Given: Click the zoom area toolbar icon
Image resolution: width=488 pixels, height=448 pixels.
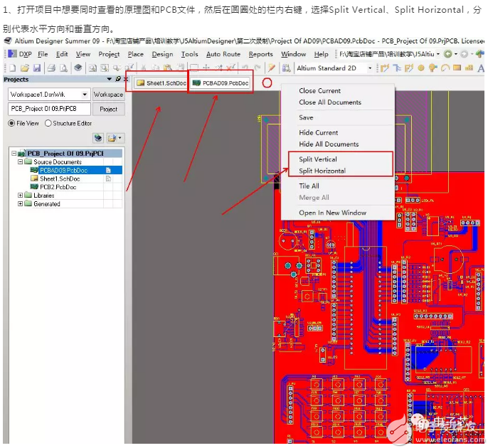Looking at the screenshot, I should (105, 68).
